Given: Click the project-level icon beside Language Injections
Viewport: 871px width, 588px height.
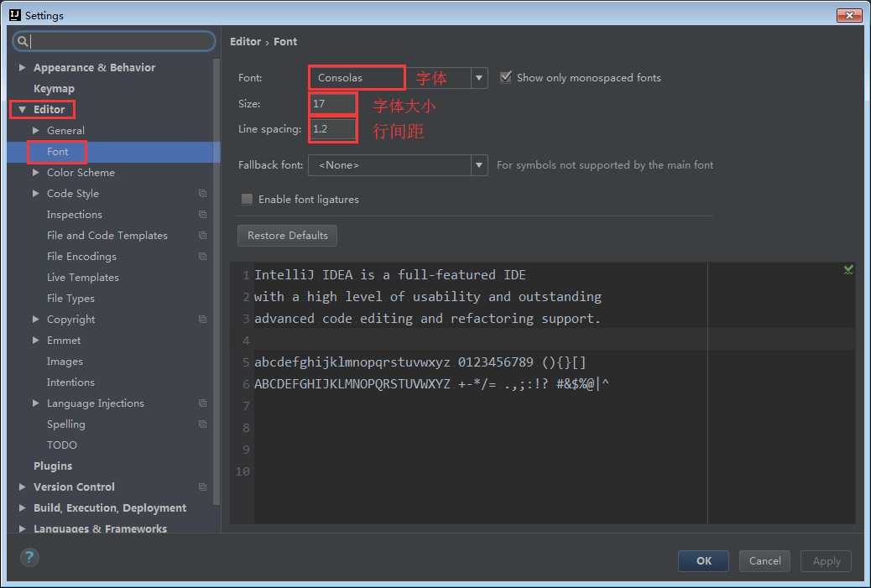Looking at the screenshot, I should (203, 403).
